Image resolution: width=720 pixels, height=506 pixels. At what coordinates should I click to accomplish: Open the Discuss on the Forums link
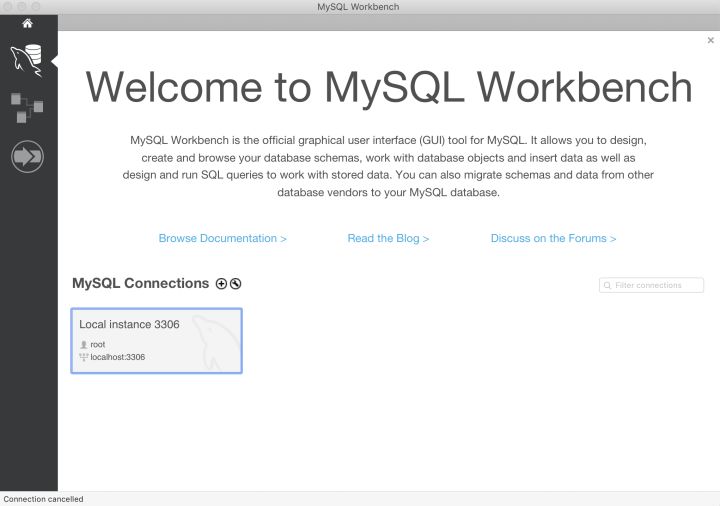click(x=553, y=238)
